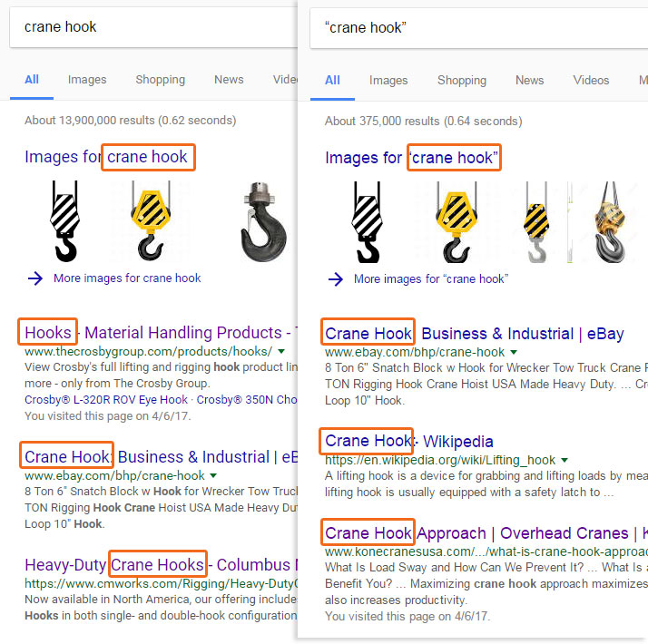This screenshot has width=648, height=644.
Task: Open 'More images for crane hook' link
Action: click(x=127, y=278)
